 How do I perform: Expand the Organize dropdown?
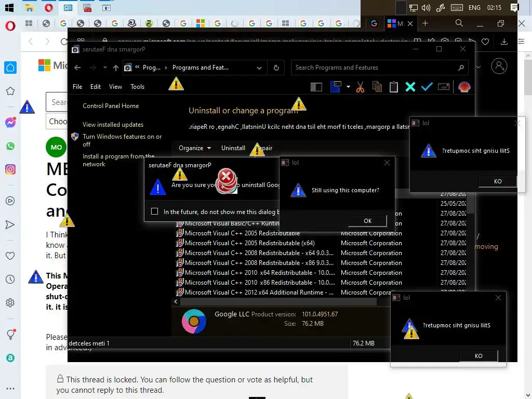195,148
